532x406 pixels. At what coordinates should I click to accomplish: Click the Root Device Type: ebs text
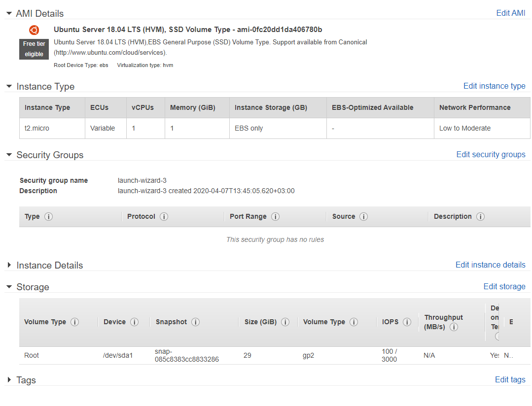pyautogui.click(x=81, y=65)
